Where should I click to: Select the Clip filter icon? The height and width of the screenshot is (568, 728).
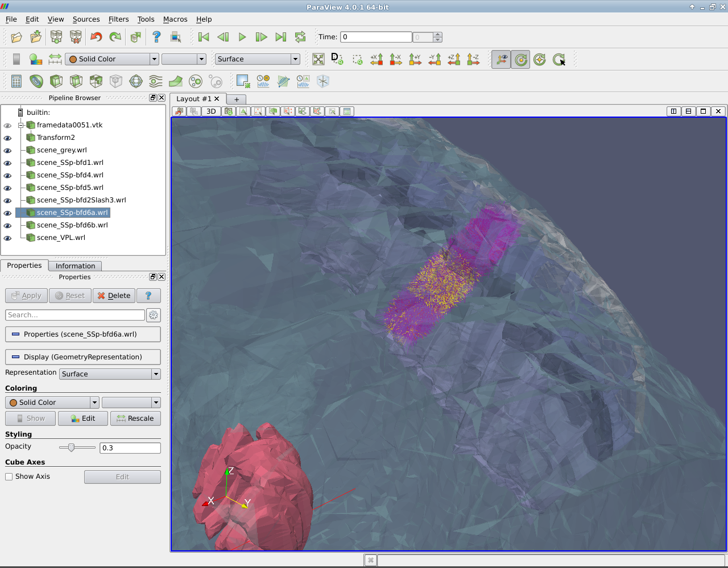(56, 81)
